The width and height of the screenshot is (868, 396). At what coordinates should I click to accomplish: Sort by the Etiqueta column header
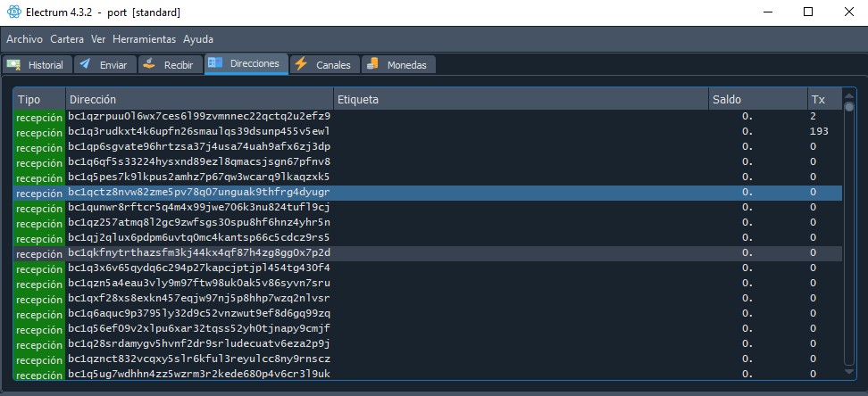pos(521,100)
